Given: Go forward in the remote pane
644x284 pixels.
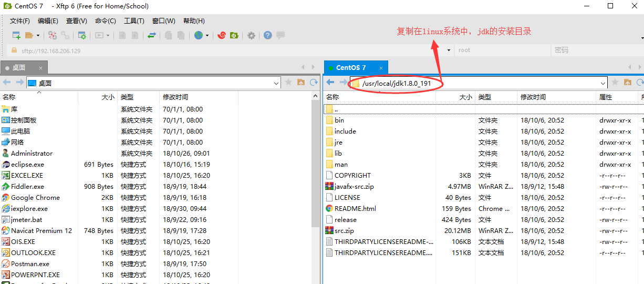Looking at the screenshot, I should 343,83.
